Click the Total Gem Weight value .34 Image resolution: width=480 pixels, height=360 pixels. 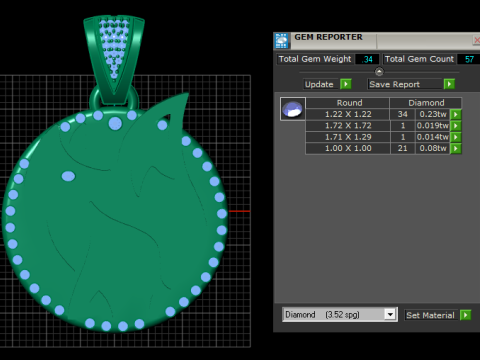[367, 59]
